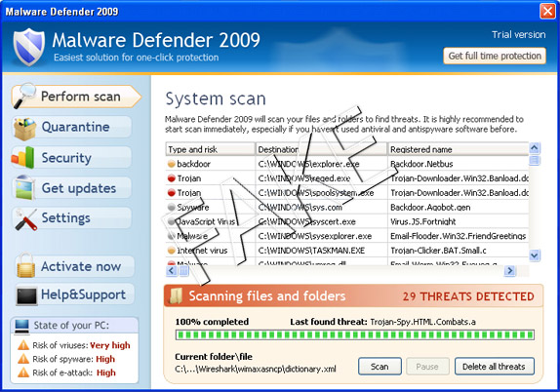The width and height of the screenshot is (560, 392).
Task: Click the current file path dictionary.xml
Action: [256, 369]
